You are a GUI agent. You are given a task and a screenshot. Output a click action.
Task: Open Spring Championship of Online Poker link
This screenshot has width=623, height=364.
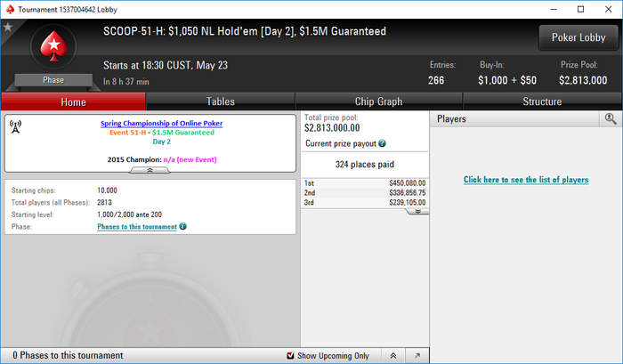(x=161, y=123)
